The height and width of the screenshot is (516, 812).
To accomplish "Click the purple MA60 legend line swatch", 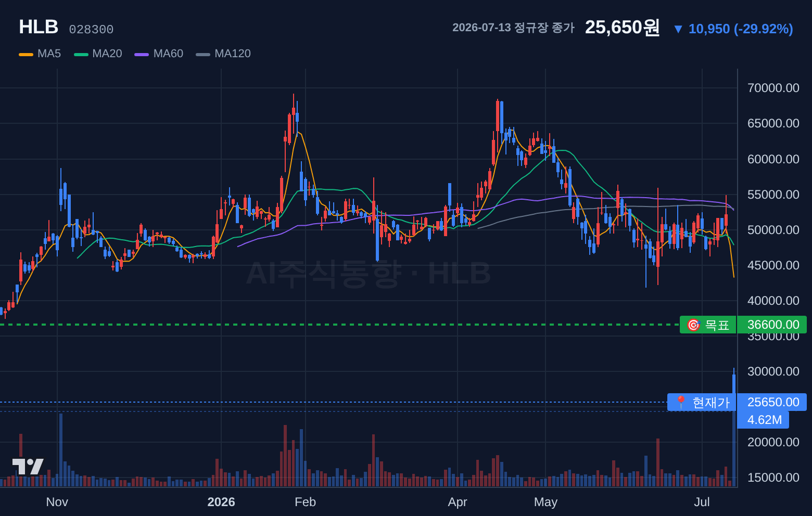I will point(142,54).
